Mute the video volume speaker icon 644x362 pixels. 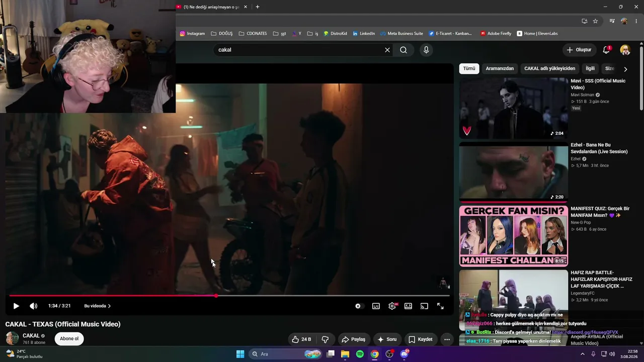pos(33,306)
